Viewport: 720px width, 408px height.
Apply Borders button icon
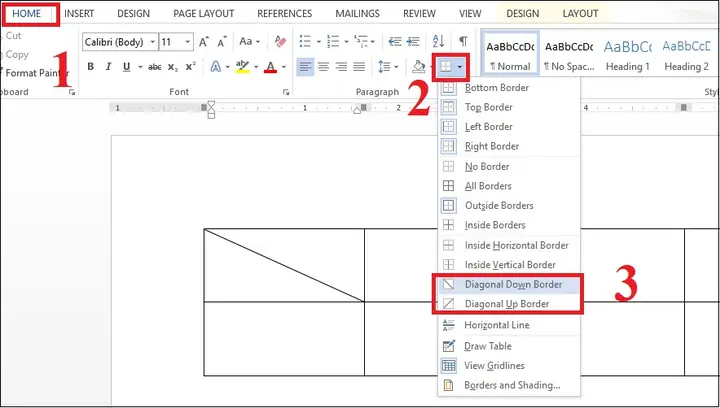coord(445,67)
